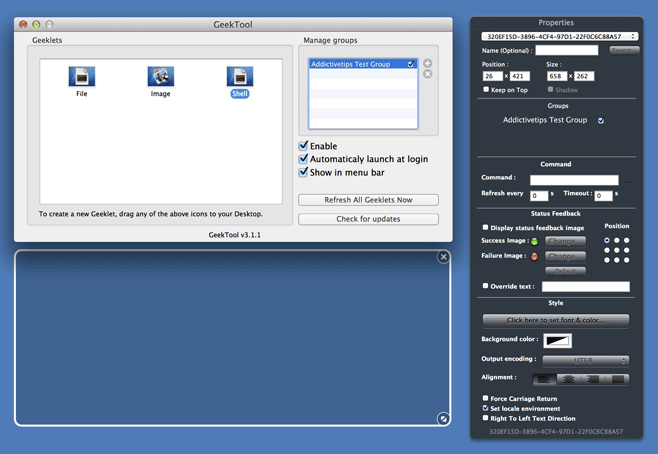Click the Refresh every seconds field

click(539, 196)
